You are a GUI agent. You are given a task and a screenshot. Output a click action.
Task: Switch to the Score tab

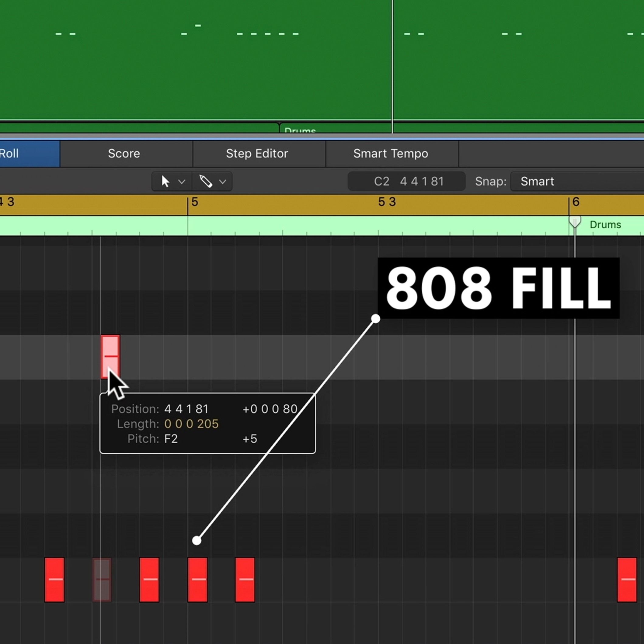coord(124,154)
